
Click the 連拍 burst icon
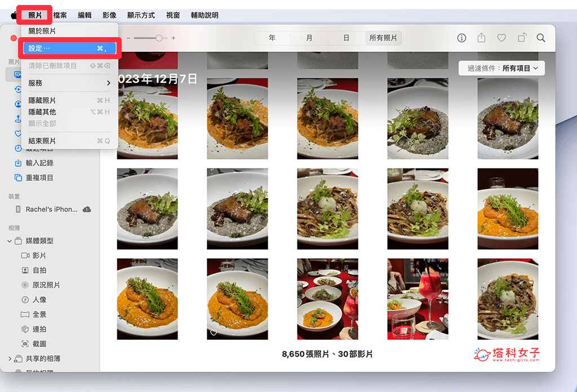point(25,329)
